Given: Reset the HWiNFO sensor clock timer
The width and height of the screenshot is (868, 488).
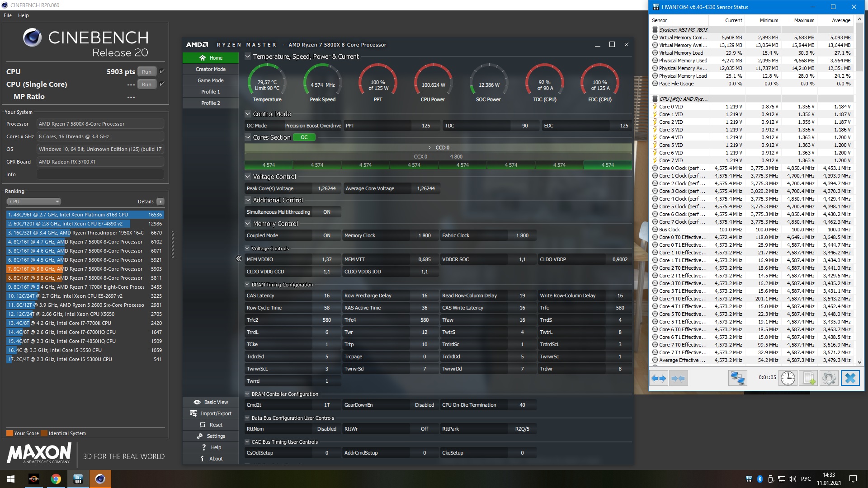Looking at the screenshot, I should (788, 378).
